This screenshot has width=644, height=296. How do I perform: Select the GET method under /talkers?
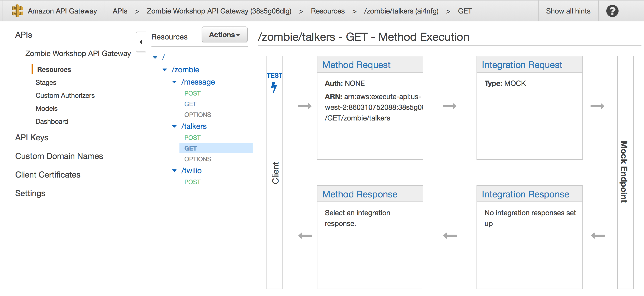click(x=190, y=148)
